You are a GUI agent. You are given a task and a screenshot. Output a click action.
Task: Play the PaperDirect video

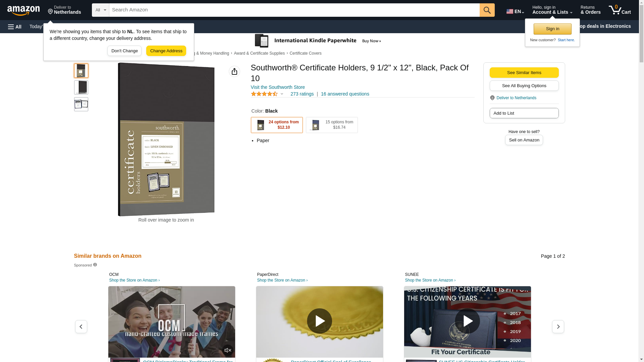(x=319, y=321)
